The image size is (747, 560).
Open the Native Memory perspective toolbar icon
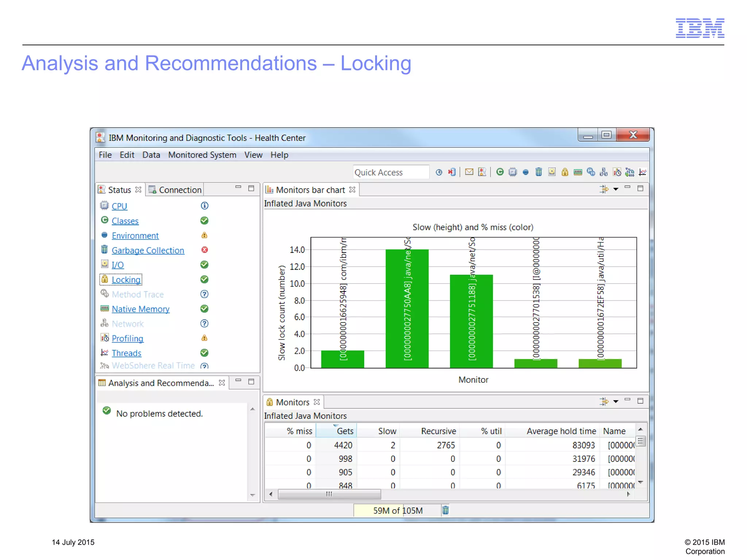coord(578,172)
